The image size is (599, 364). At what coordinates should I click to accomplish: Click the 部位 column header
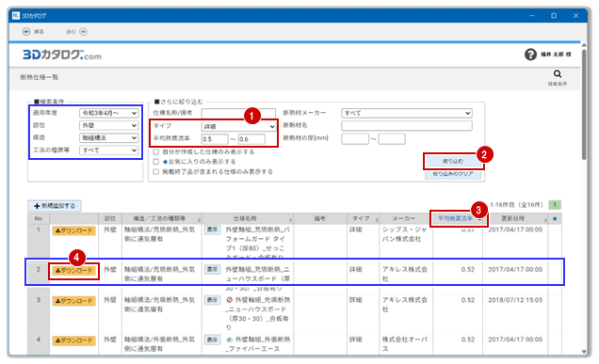[110, 218]
